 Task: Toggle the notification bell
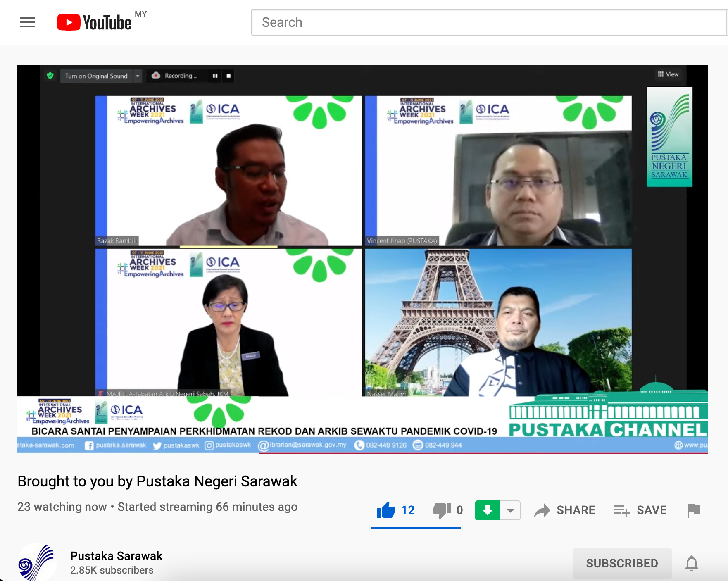[691, 563]
